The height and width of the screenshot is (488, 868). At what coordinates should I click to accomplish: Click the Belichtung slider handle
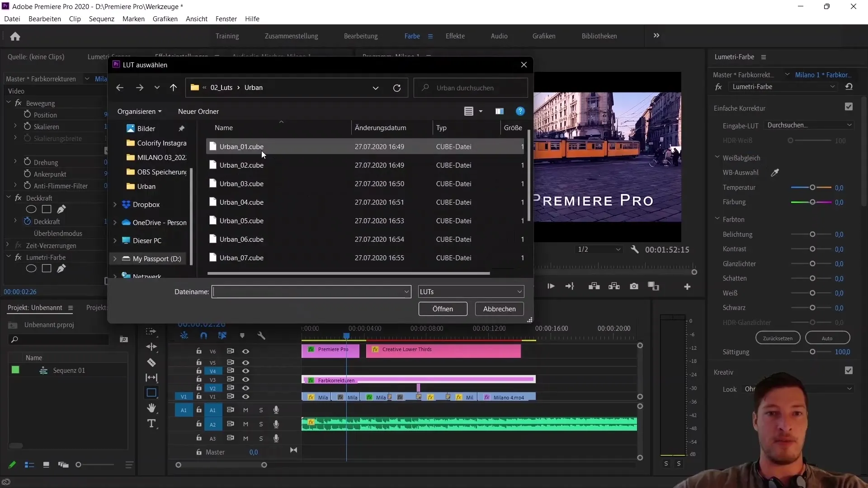[812, 235]
